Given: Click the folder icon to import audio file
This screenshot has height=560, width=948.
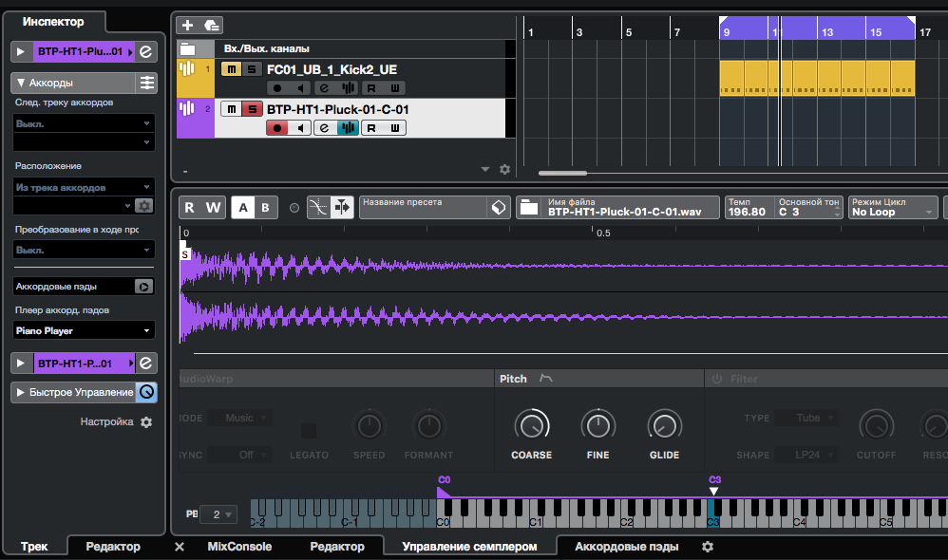Looking at the screenshot, I should point(529,208).
